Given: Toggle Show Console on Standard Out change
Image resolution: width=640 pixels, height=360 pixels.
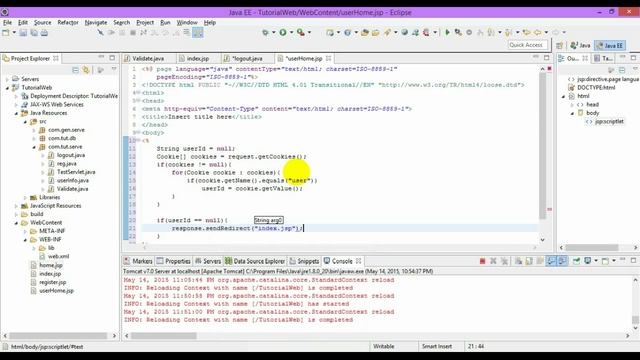Looking at the screenshot, I should pyautogui.click(x=551, y=261).
